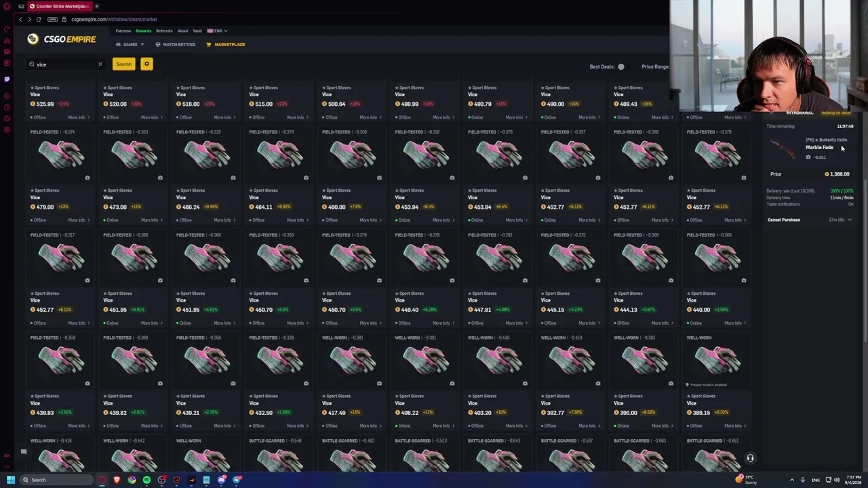Click camera icon on 0.317 float gloves
868x488 pixels.
coord(87,281)
